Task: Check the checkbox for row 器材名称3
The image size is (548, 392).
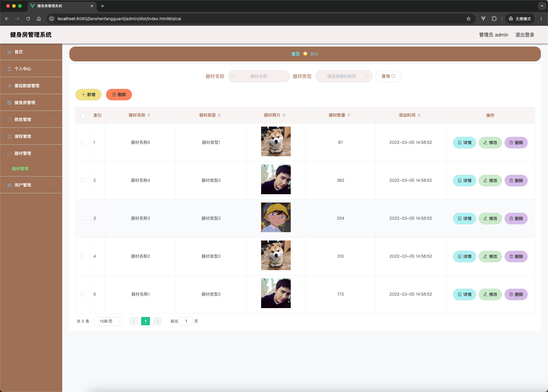Action: 82,218
